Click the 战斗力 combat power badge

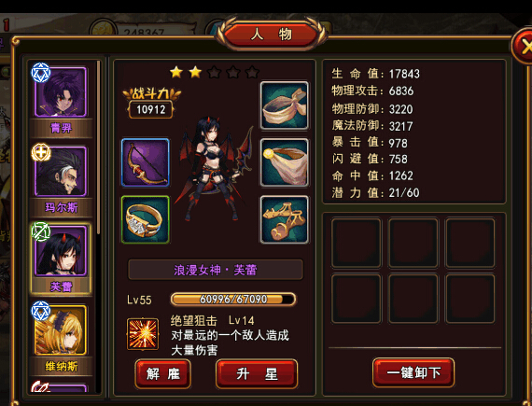click(x=151, y=104)
